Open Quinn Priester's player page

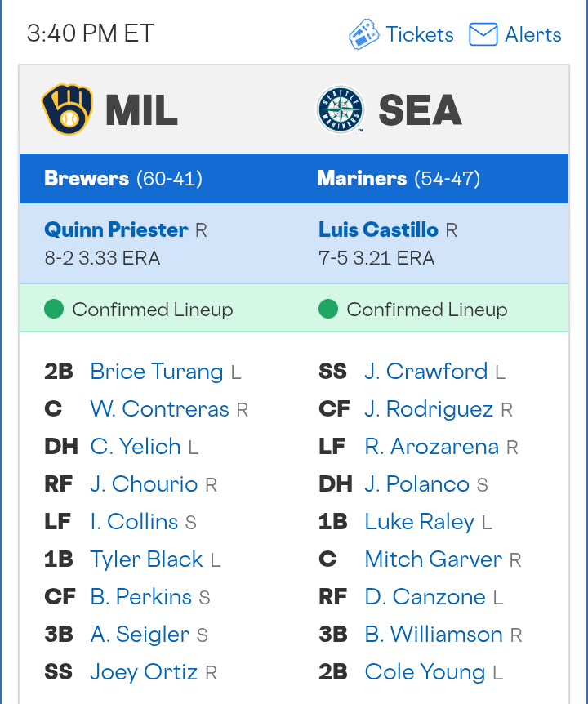(116, 229)
